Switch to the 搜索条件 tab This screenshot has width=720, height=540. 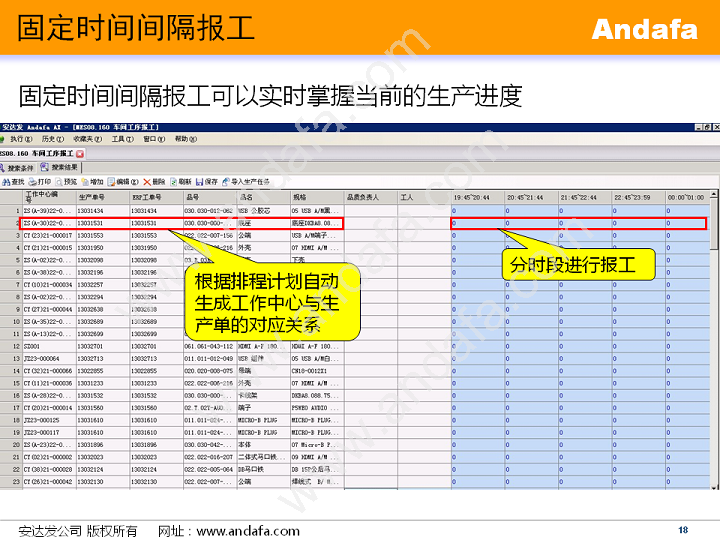(x=18, y=168)
